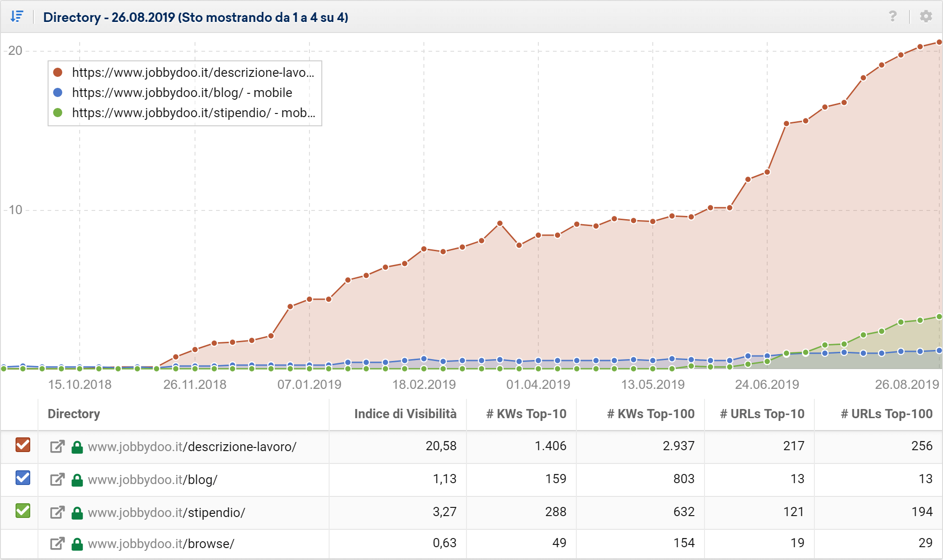The image size is (943, 560).
Task: Open www.jobbydoo.it/browse/ link
Action: 161,544
